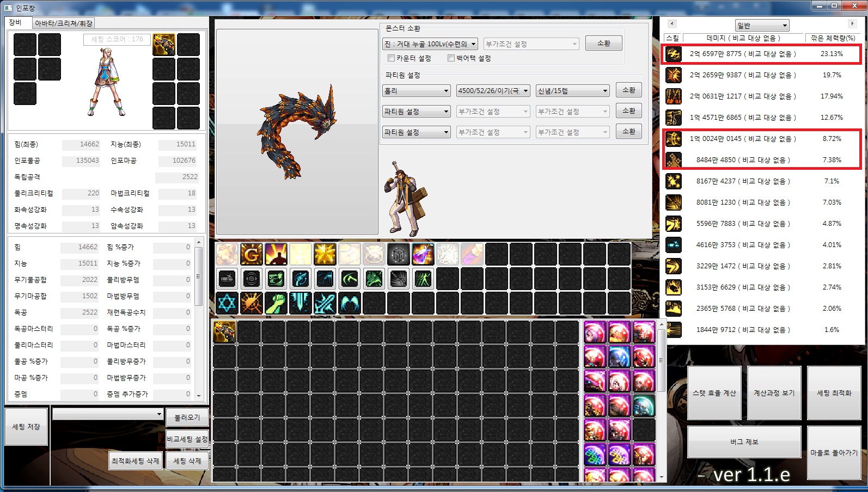This screenshot has width=868, height=492.
Task: Click the green running figure skill icon
Action: [x=423, y=279]
